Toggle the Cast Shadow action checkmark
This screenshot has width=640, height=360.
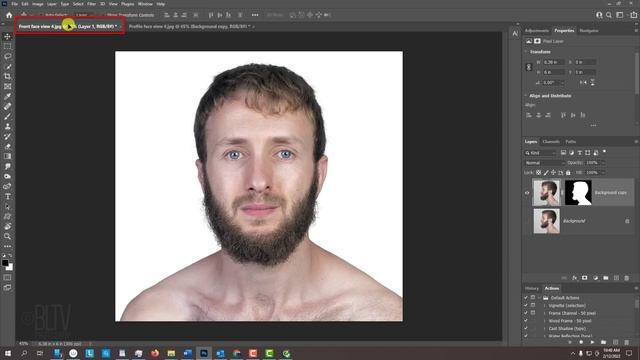tap(526, 328)
